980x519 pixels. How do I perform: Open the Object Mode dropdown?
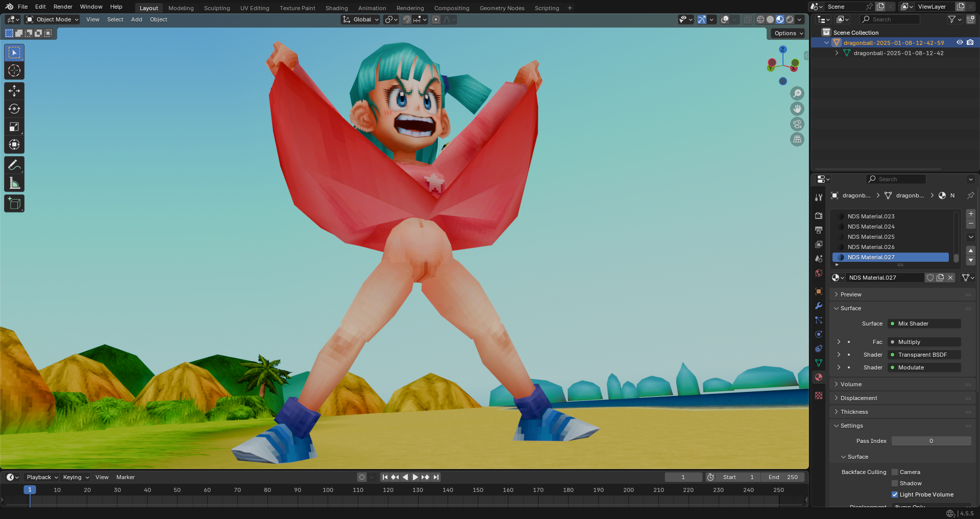coord(53,19)
